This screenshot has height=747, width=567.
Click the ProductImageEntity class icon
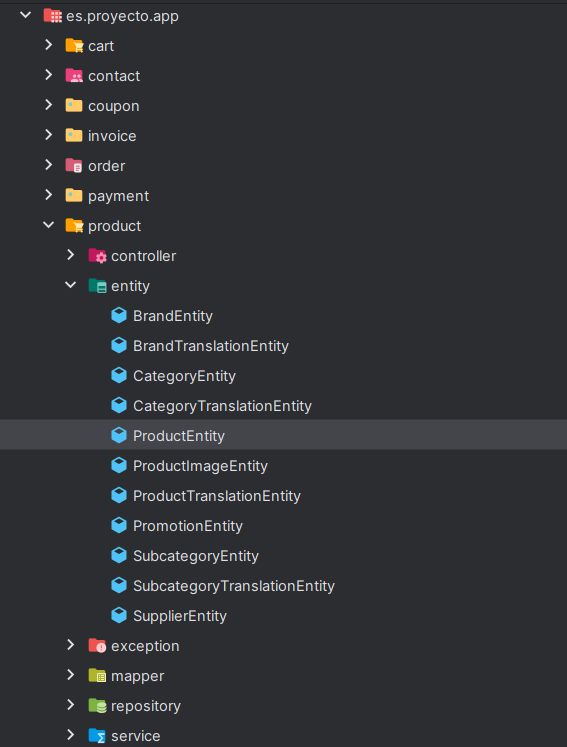tap(119, 465)
